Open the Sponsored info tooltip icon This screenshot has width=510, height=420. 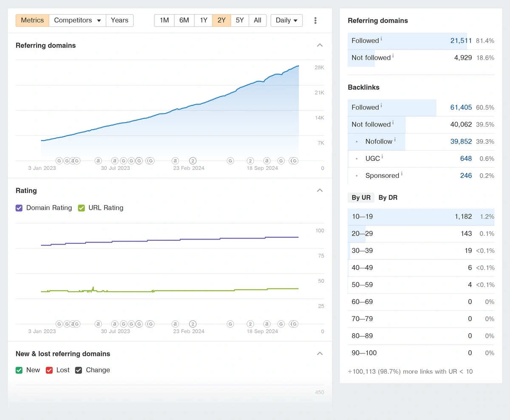402,173
